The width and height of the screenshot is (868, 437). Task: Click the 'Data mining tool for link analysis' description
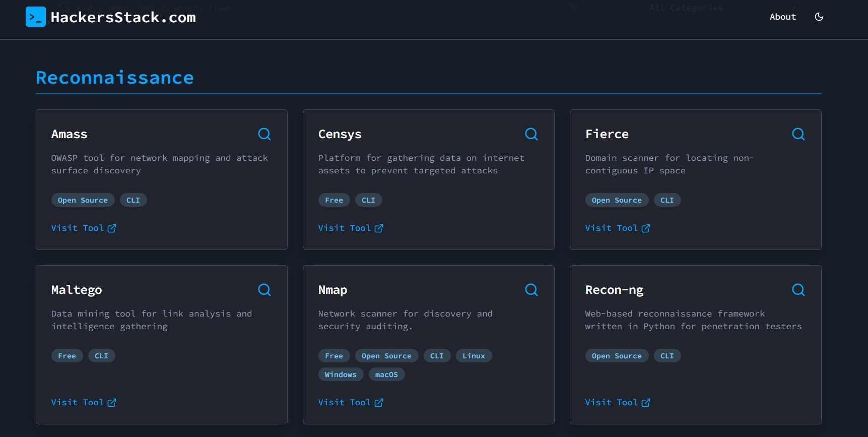(x=152, y=320)
